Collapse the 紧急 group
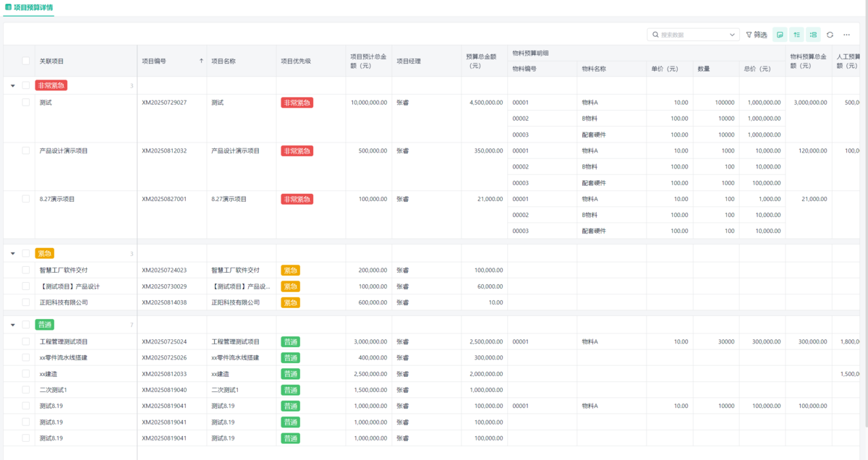 pyautogui.click(x=13, y=253)
